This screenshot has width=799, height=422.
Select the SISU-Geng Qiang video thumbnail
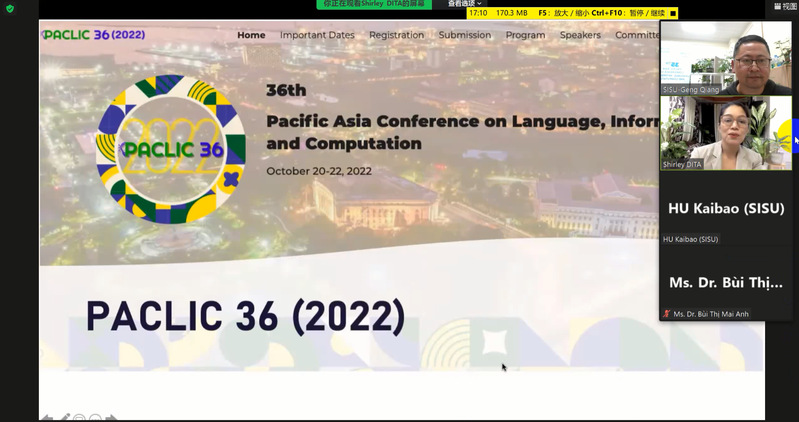click(x=725, y=58)
